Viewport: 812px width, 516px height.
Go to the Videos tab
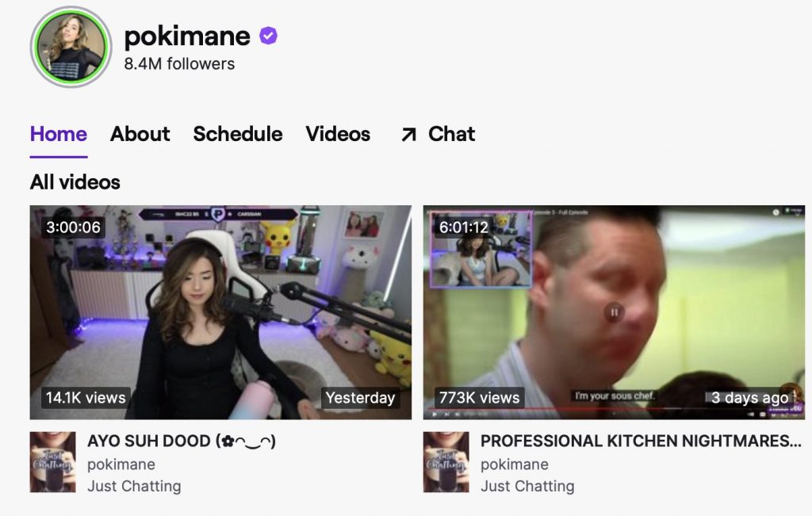tap(338, 134)
